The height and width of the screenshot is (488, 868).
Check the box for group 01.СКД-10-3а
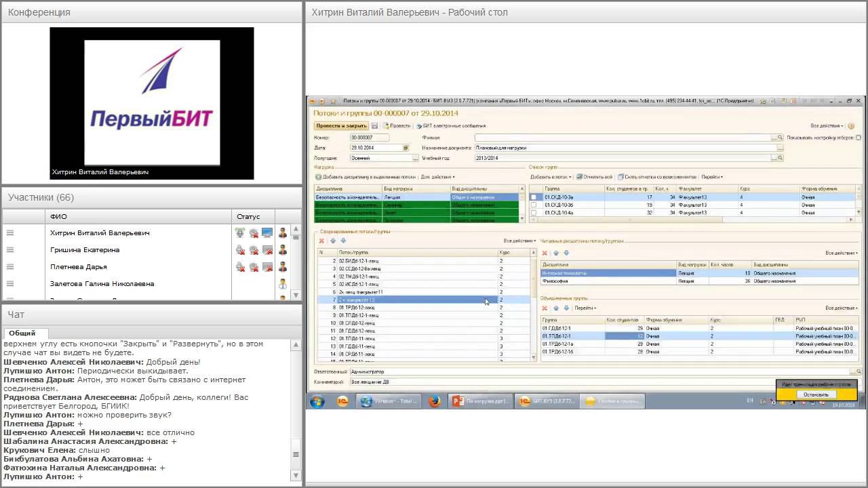534,197
